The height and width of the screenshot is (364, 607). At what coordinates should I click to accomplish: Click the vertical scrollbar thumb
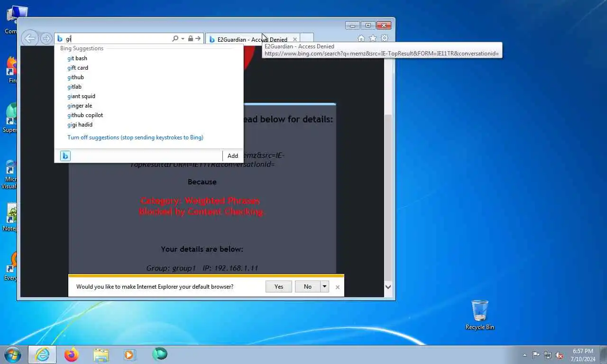[388, 197]
